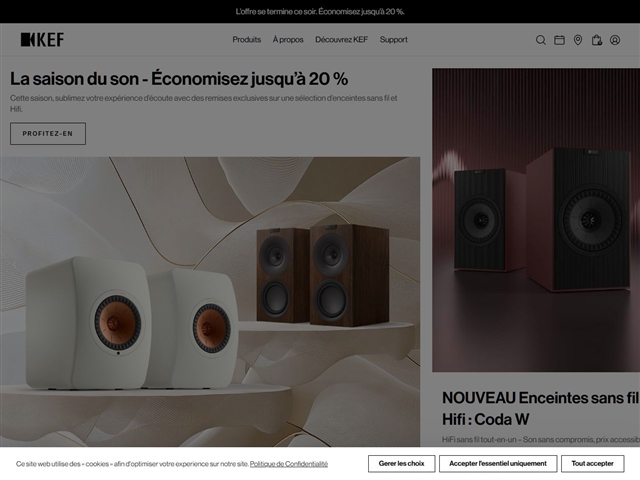Click Accepter l'essentiel uniquement button

coord(498,464)
